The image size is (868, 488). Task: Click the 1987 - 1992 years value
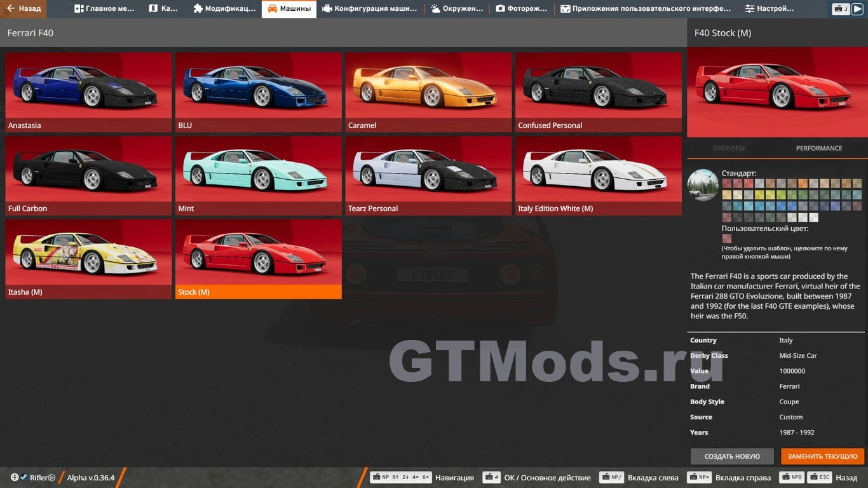(797, 432)
